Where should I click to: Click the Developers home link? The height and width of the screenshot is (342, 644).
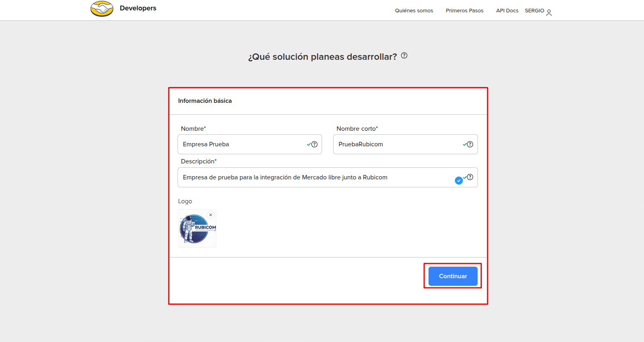point(138,8)
